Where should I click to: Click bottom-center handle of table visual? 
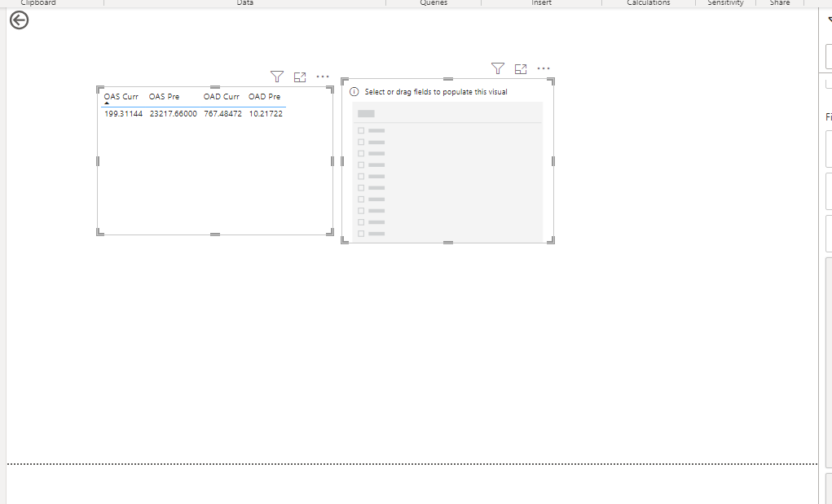point(215,234)
